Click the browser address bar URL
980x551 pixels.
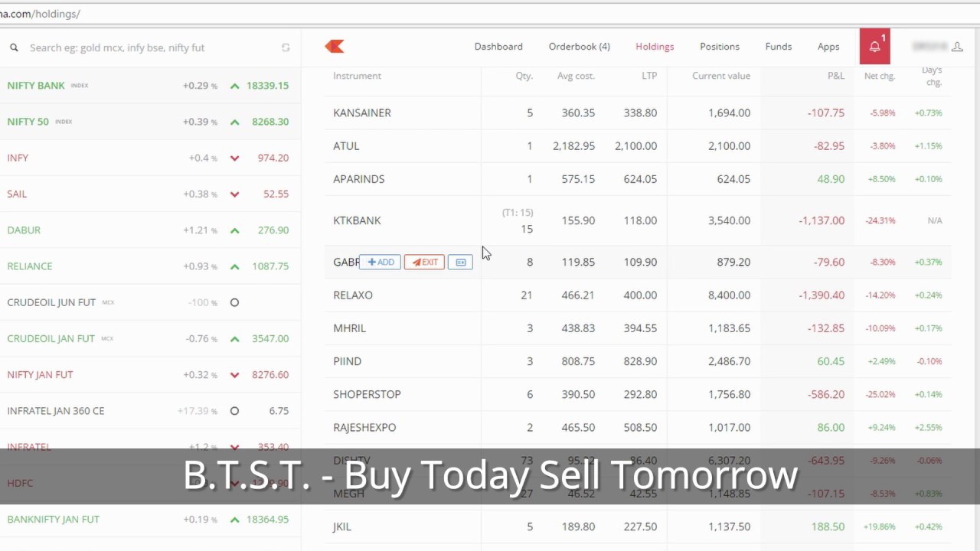click(x=40, y=14)
